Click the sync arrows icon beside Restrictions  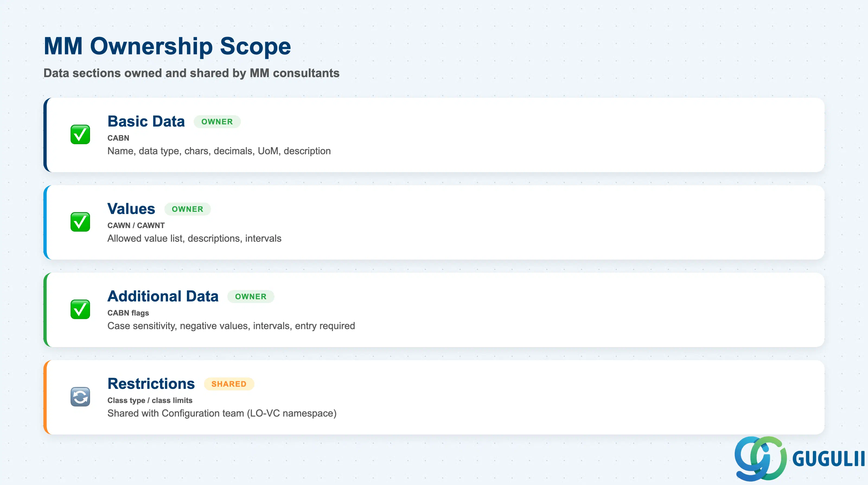(80, 397)
